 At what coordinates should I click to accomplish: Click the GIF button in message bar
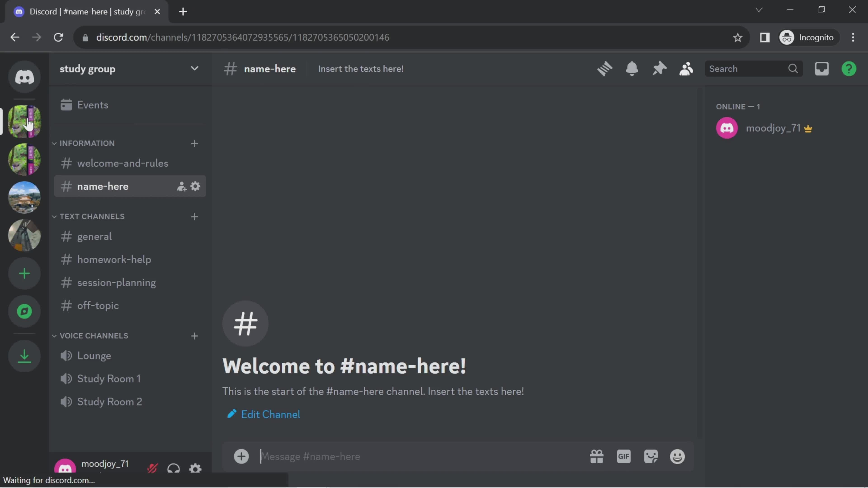point(624,456)
